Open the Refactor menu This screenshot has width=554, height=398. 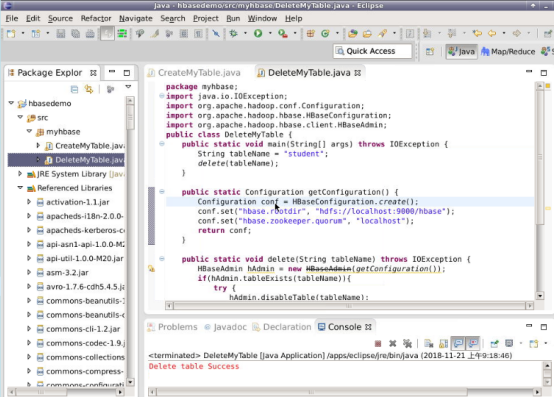(x=96, y=18)
